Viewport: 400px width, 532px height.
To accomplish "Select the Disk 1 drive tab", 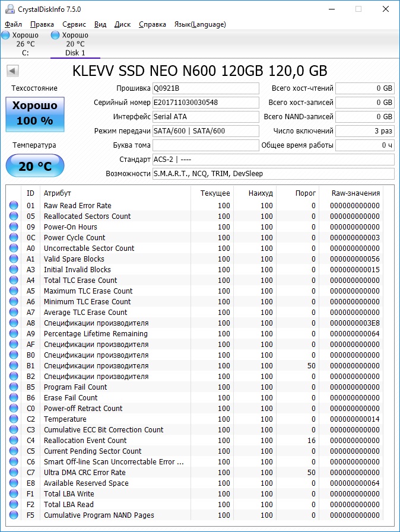I will [75, 44].
